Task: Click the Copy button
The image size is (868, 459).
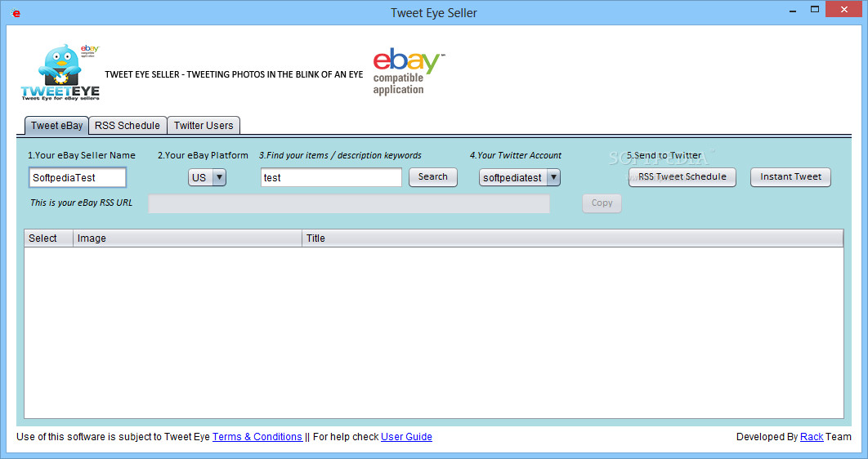Action: click(x=602, y=203)
